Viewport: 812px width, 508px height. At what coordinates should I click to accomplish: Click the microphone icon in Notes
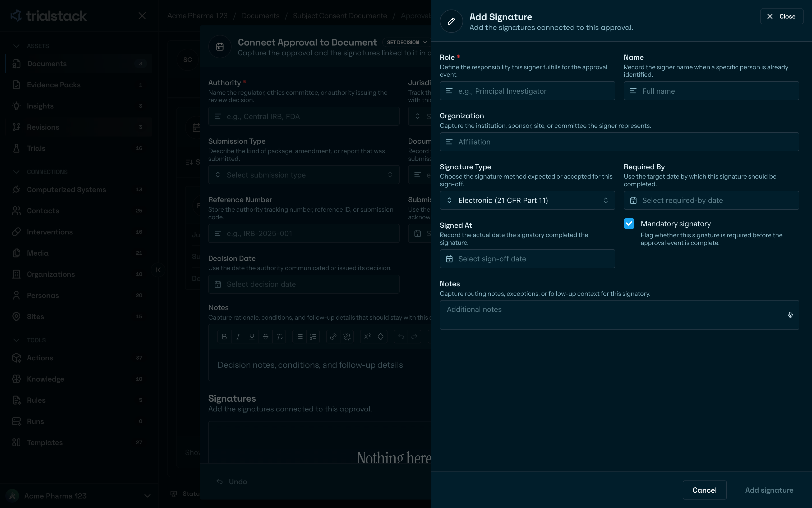click(x=790, y=315)
